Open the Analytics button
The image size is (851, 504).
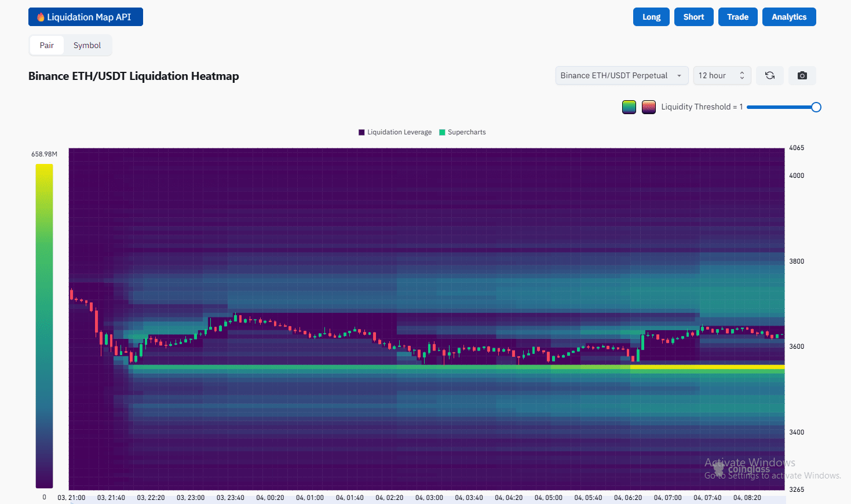point(788,17)
